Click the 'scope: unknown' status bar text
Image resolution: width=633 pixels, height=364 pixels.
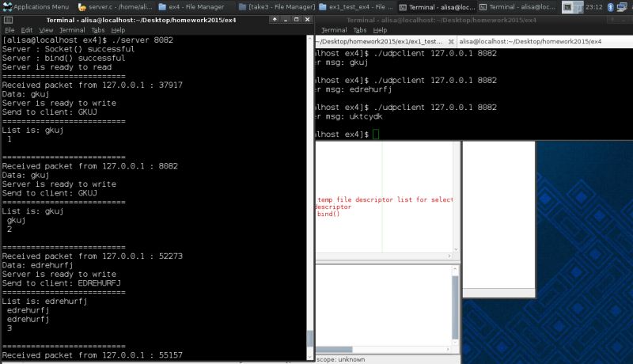(341, 359)
